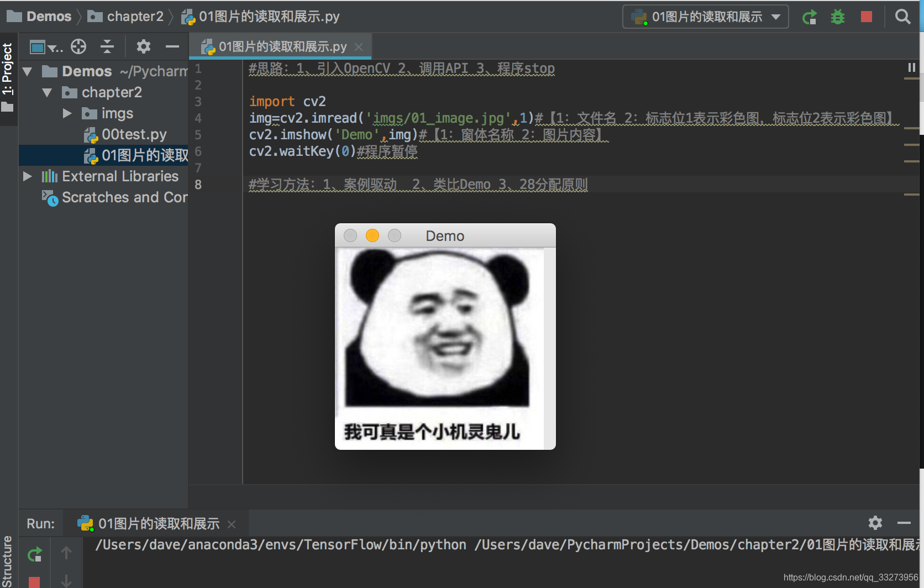Click the chapter2 breadcrumb

(x=126, y=17)
